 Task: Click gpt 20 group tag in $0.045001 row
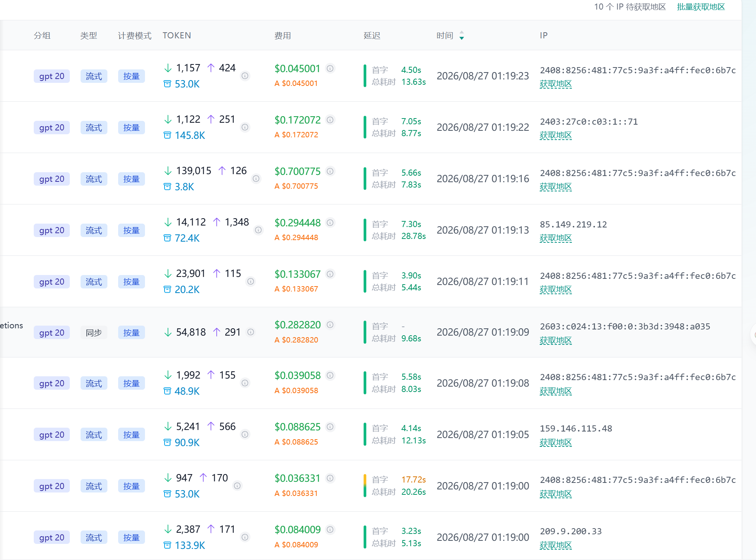[x=52, y=76]
